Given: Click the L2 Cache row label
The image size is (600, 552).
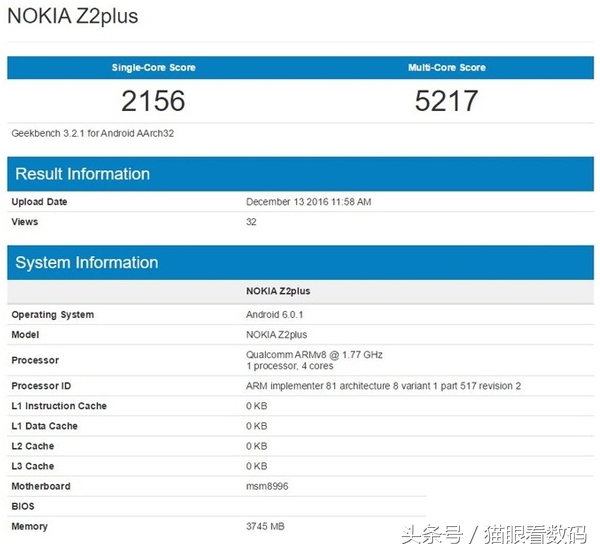Looking at the screenshot, I should point(33,446).
